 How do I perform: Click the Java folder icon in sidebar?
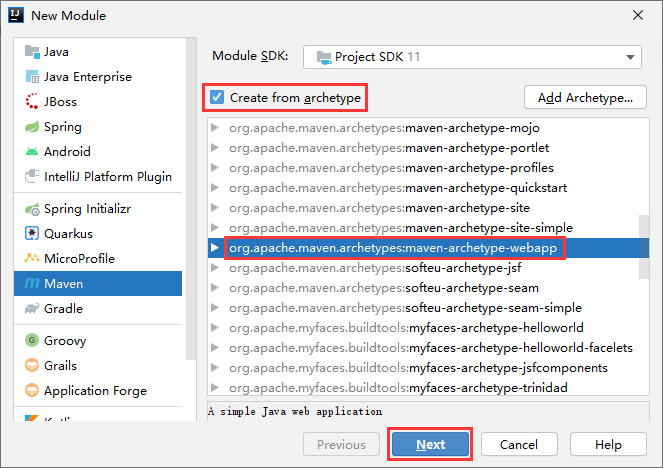(x=32, y=52)
